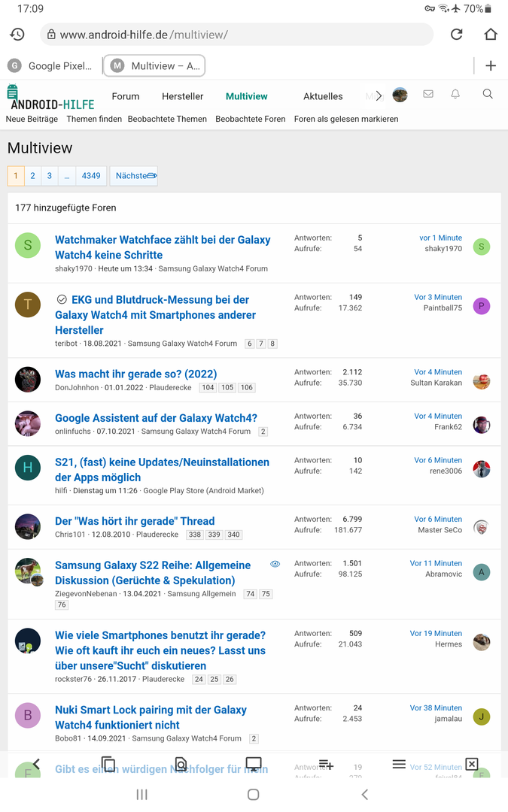Open hamburger menu in bottom toolbar
This screenshot has height=812, width=508.
click(x=399, y=765)
